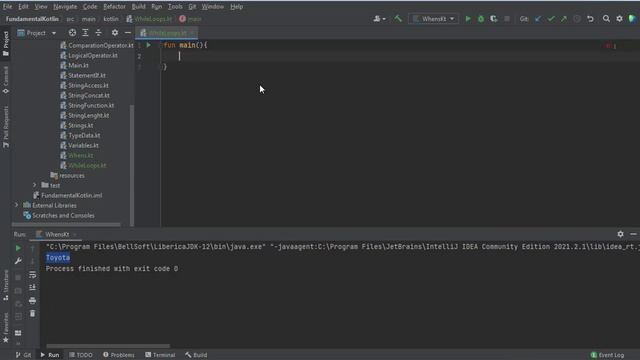640x360 pixels.
Task: Open the Event Log
Action: pos(607,355)
